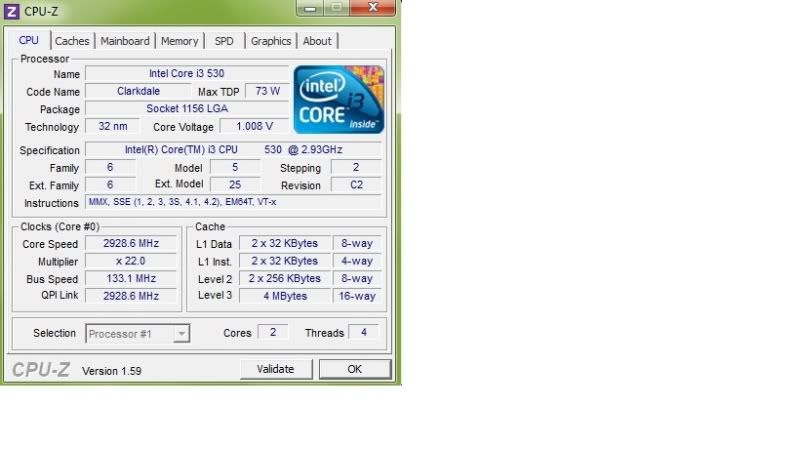Screen dimensions: 799x449
Task: Click the Core Speed value 2928.6 MHz
Action: (131, 244)
